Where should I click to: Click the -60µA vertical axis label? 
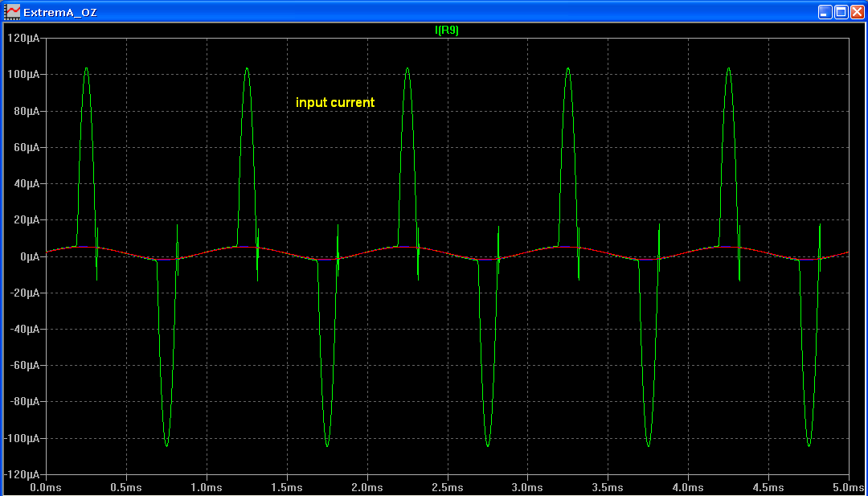coord(27,365)
